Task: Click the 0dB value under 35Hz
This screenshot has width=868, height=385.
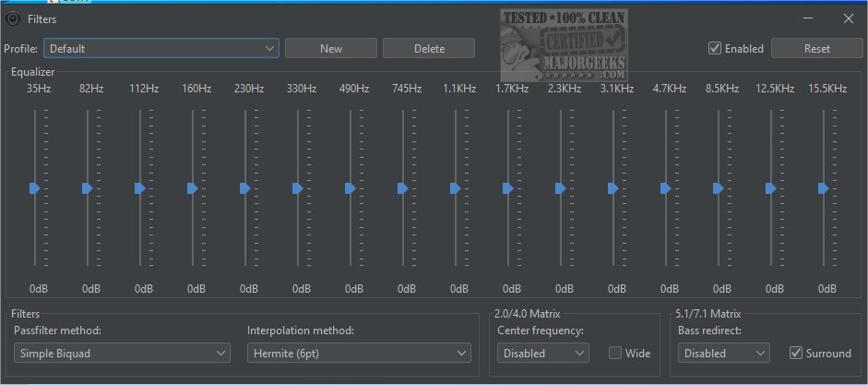Action: click(x=39, y=288)
